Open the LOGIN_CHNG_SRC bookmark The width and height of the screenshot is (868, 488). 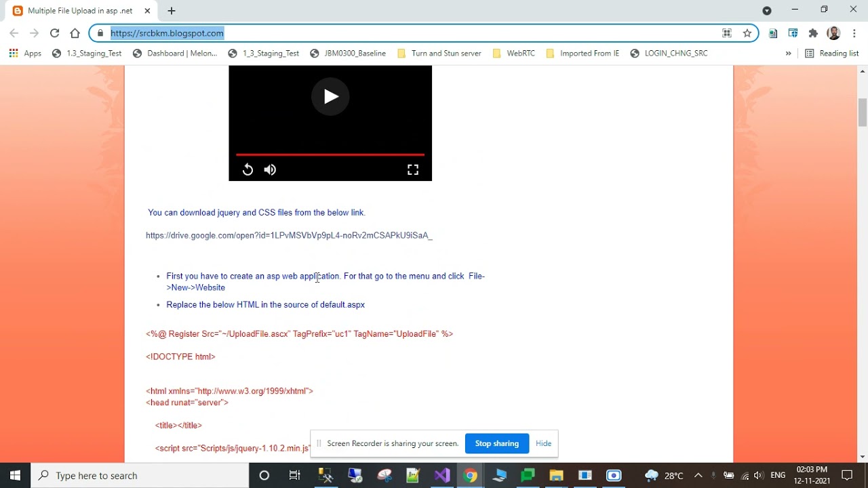(x=669, y=54)
